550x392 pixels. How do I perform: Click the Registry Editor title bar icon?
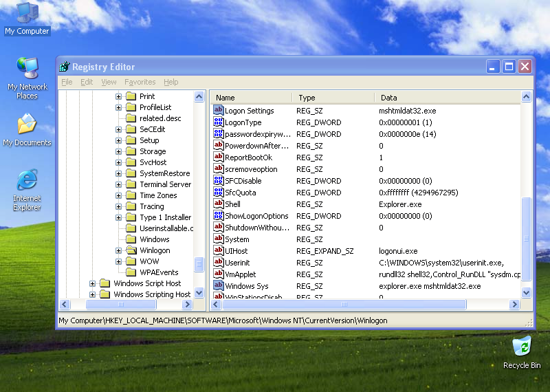[x=65, y=67]
